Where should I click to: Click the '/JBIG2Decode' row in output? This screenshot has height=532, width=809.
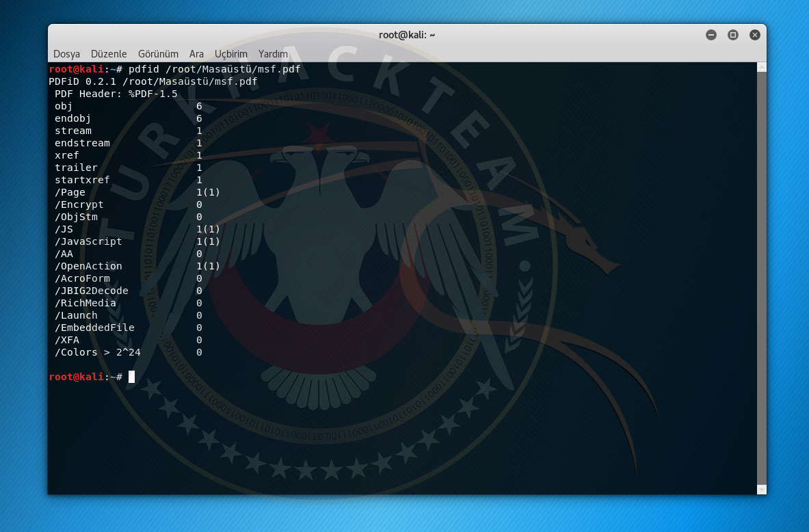pos(128,291)
